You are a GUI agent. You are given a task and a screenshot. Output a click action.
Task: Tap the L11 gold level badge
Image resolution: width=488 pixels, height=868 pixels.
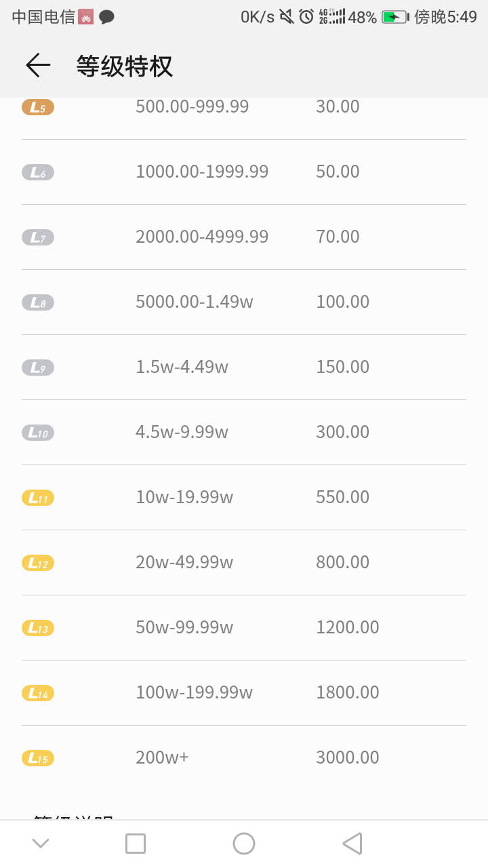pos(38,498)
